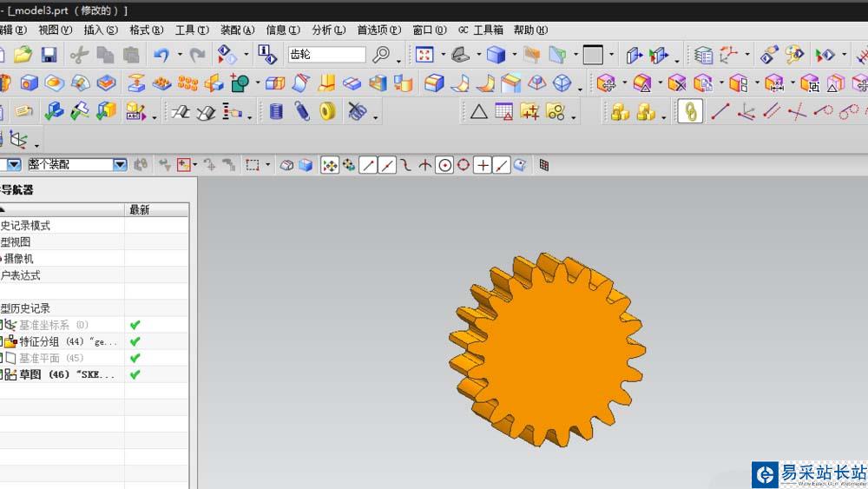Select 基准平面 (45) tree row

tap(51, 358)
